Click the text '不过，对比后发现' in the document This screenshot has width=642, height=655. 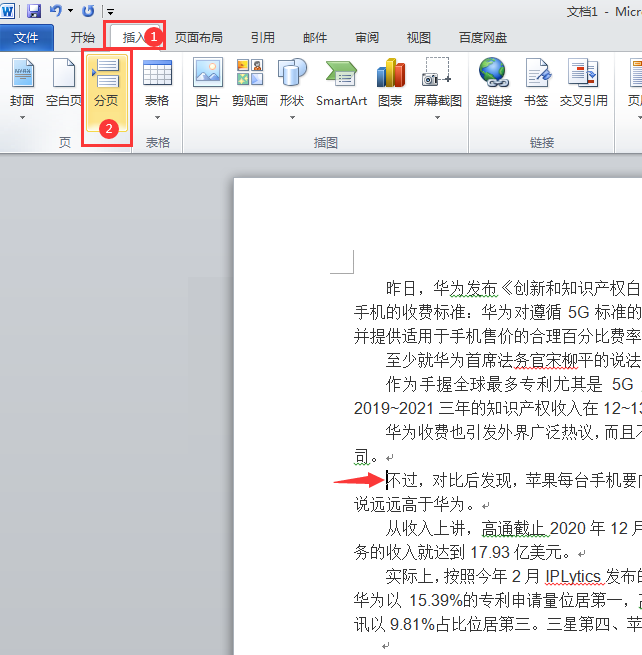449,480
